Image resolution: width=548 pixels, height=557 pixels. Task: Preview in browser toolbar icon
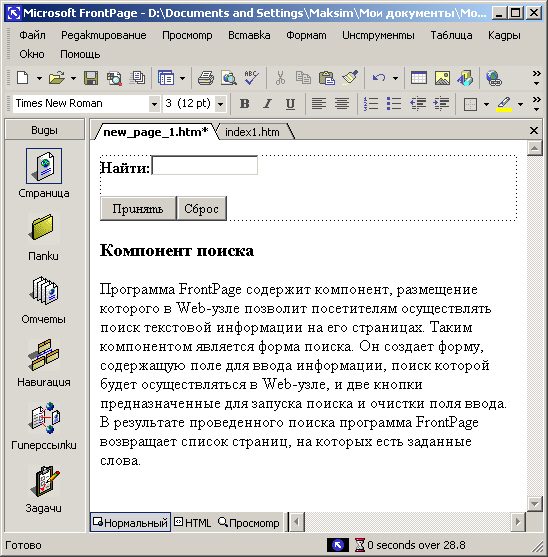coord(229,78)
